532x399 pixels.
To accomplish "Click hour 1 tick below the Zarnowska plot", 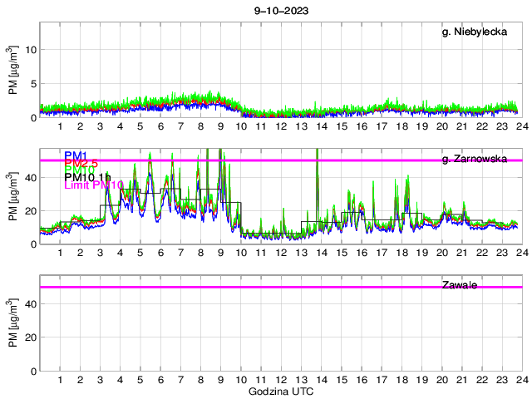I will point(60,253).
